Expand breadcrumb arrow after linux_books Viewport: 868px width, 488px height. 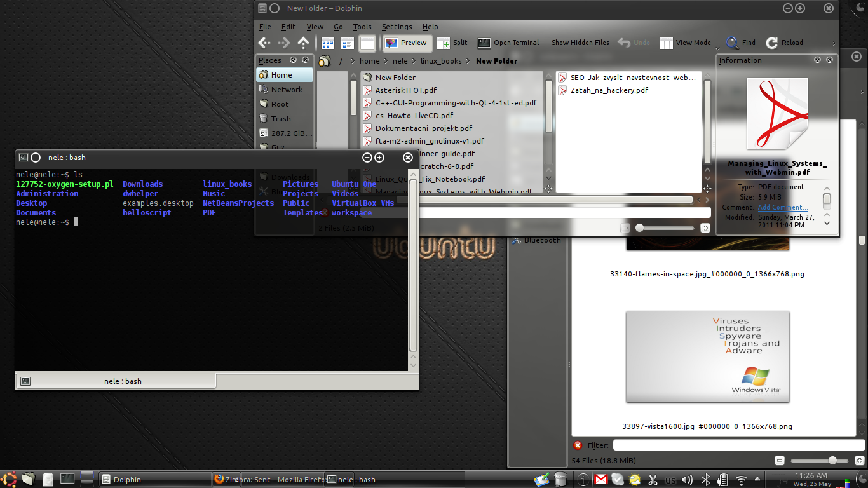coord(468,61)
